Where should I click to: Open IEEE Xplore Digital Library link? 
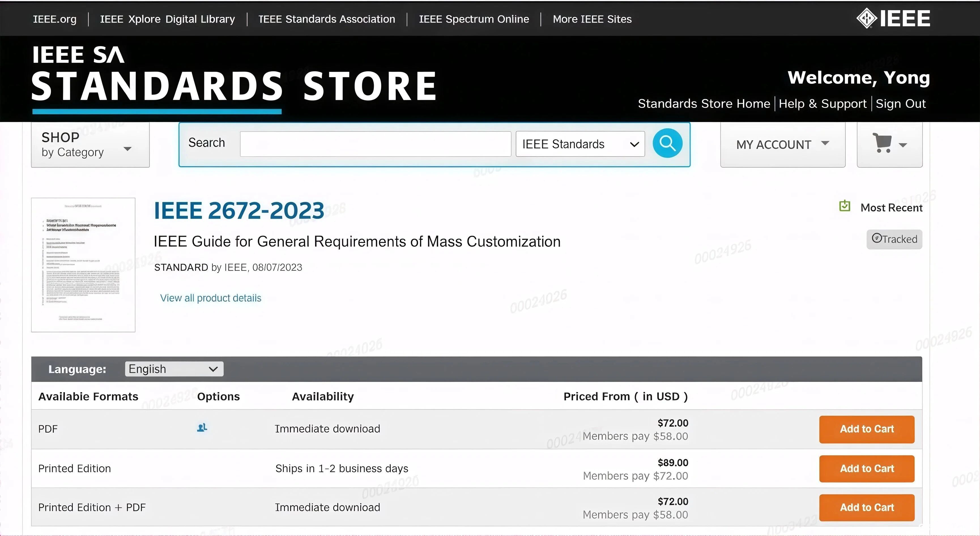[167, 19]
